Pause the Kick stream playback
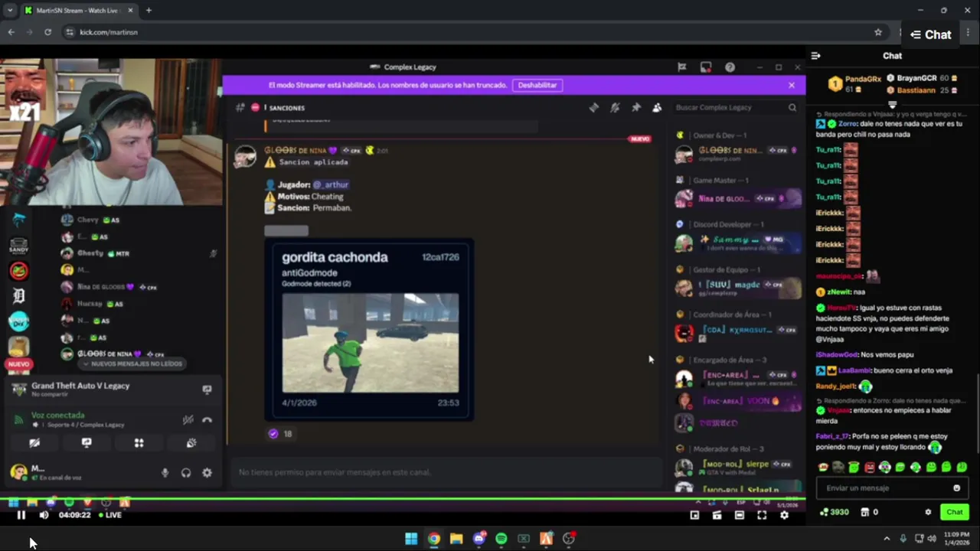This screenshot has width=980, height=551. point(21,515)
